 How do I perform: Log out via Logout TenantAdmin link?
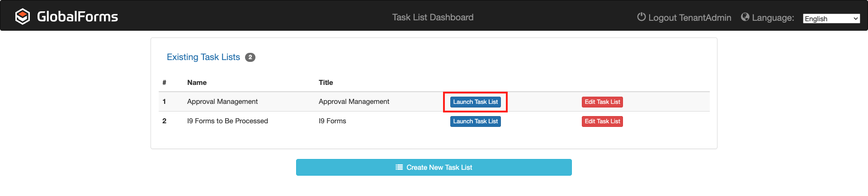coord(689,18)
